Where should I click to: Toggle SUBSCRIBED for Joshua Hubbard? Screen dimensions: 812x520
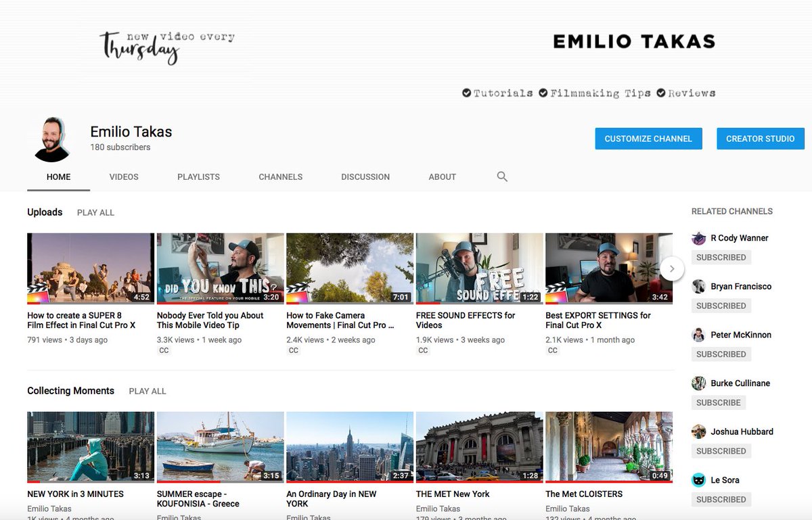tap(721, 451)
